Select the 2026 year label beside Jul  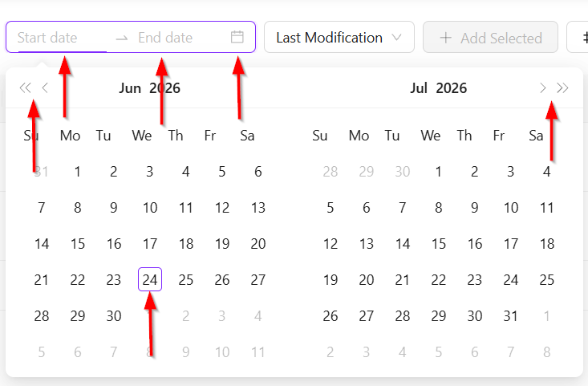tap(452, 88)
